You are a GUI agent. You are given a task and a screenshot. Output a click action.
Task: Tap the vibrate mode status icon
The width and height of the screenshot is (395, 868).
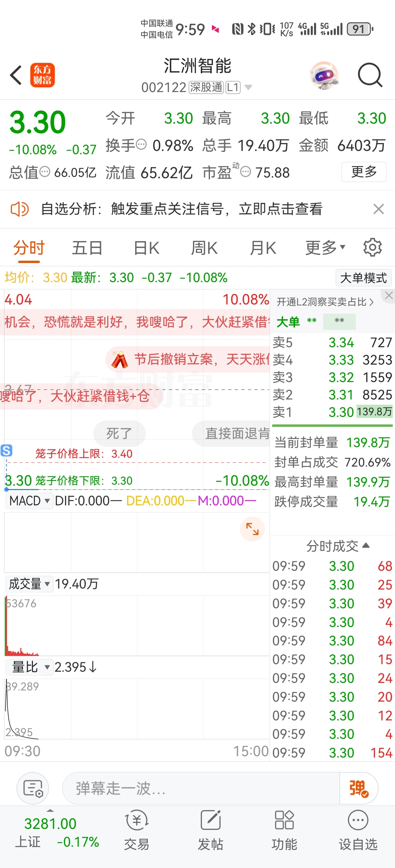tap(268, 29)
